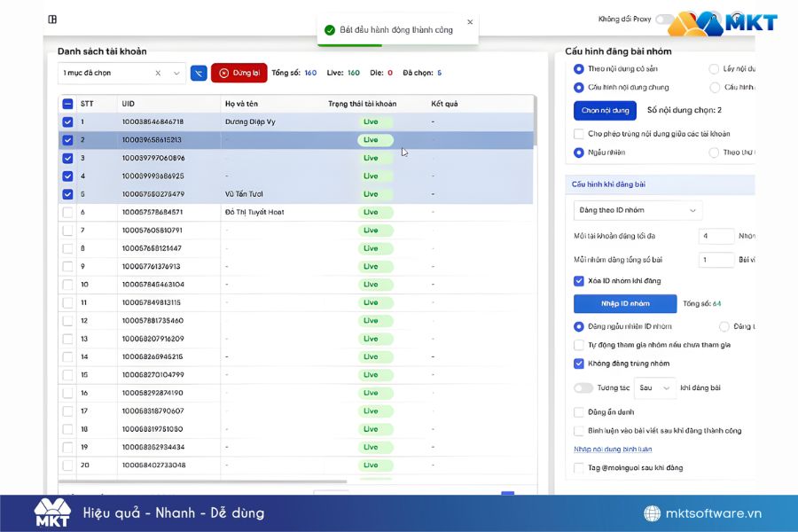Viewport: 798px width, 532px height.
Task: Dismiss the success notification toast
Action: click(x=470, y=22)
